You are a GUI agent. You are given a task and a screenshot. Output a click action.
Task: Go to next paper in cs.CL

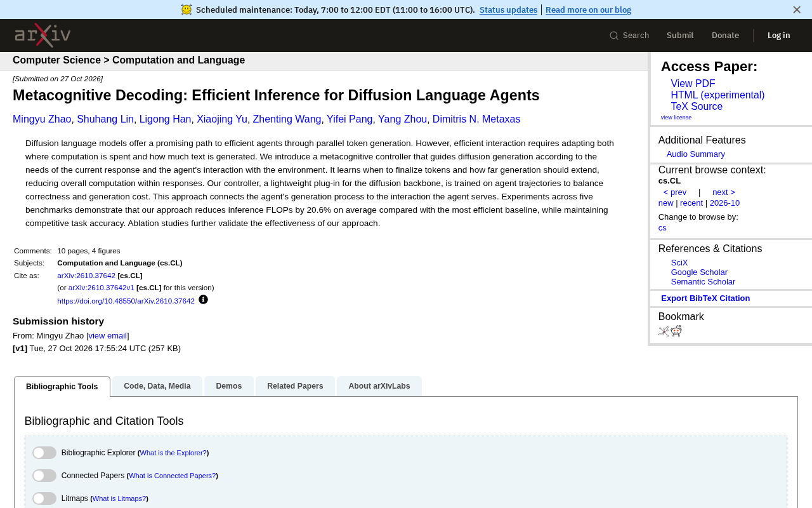[724, 192]
